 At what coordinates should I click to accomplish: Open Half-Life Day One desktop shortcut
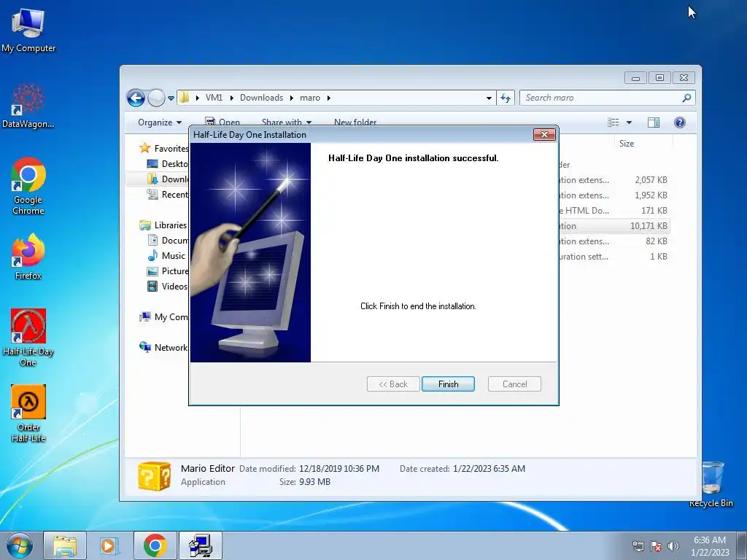pyautogui.click(x=28, y=337)
